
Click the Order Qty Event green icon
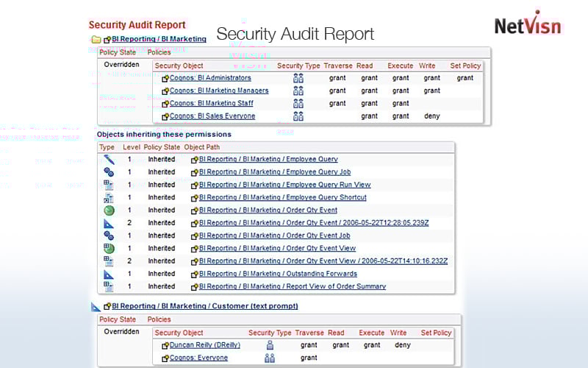point(109,210)
